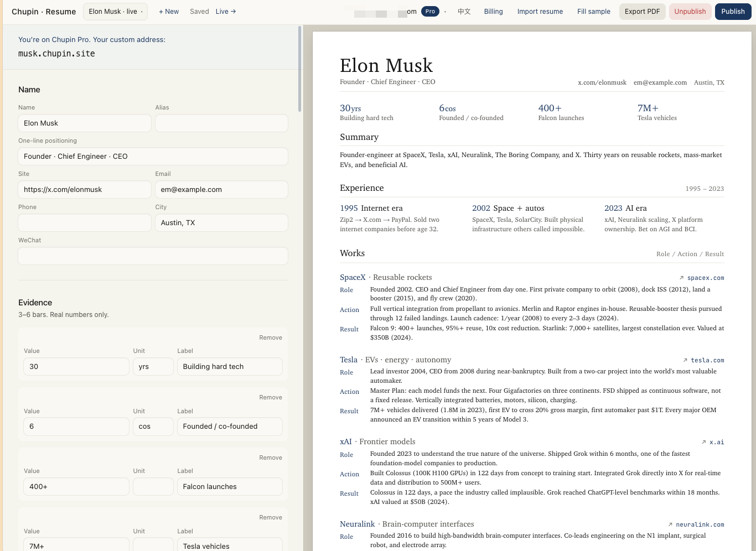
Task: Edit the Label field 'Building hard tech'
Action: point(230,367)
